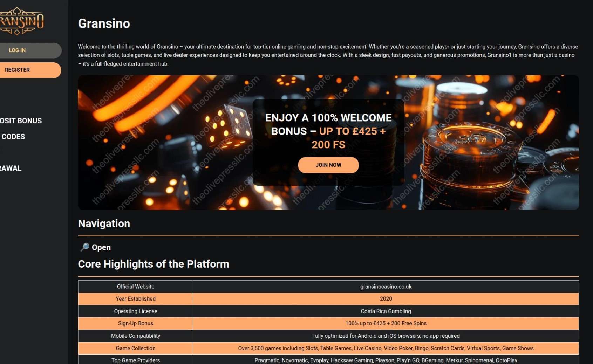
Task: Open the Codes sidebar menu item
Action: (x=13, y=137)
